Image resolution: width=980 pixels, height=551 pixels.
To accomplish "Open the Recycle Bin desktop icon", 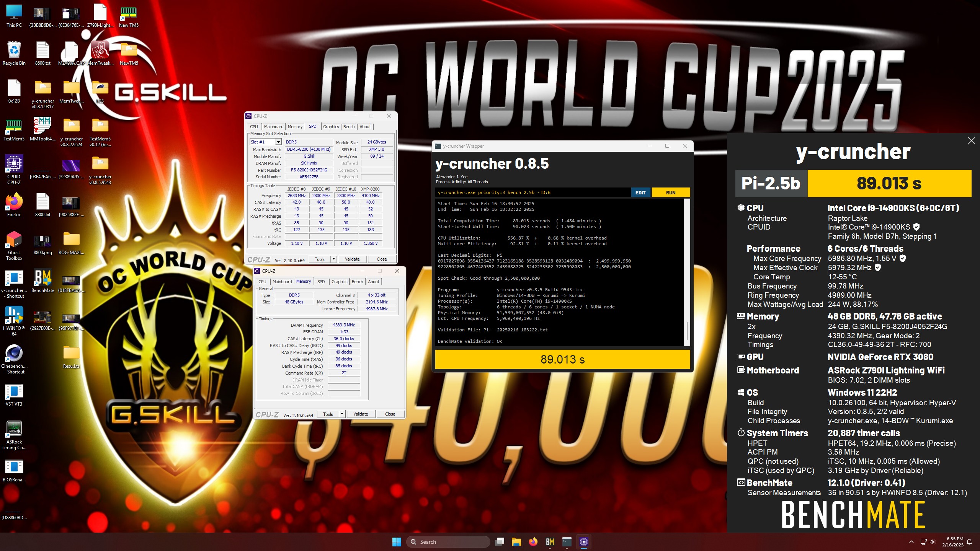I will coord(14,54).
